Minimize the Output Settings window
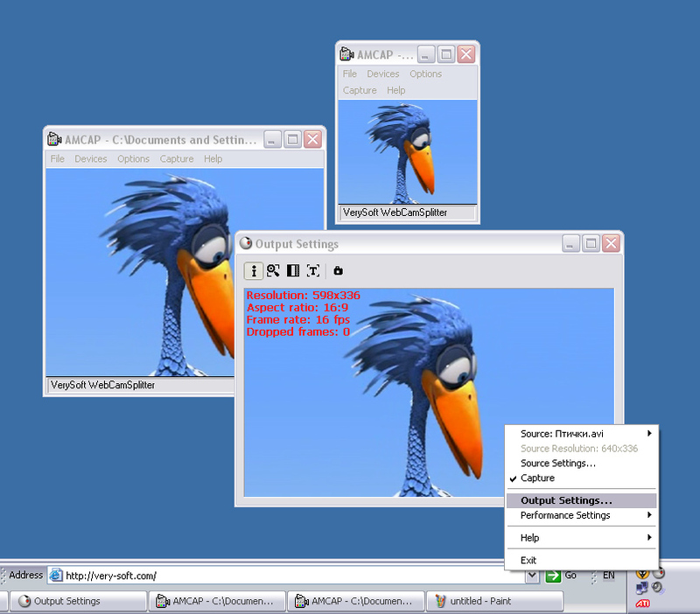The image size is (700, 614). [570, 243]
